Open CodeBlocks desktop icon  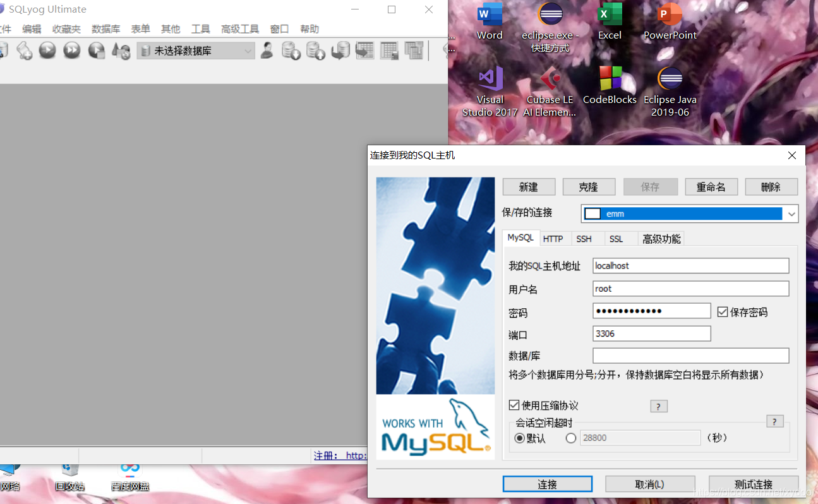point(610,85)
